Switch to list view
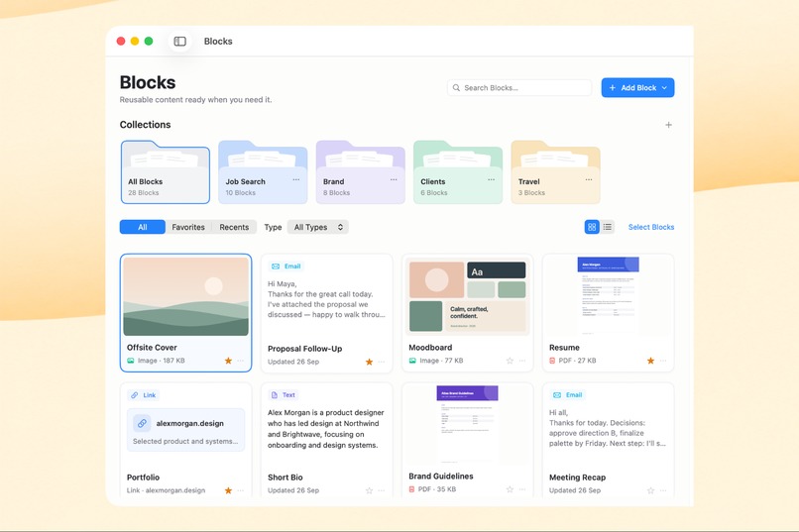The width and height of the screenshot is (799, 532). pyautogui.click(x=608, y=227)
